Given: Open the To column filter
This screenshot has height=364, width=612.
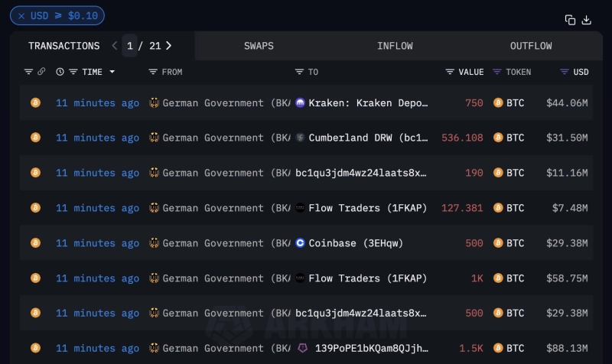Looking at the screenshot, I should click(299, 72).
